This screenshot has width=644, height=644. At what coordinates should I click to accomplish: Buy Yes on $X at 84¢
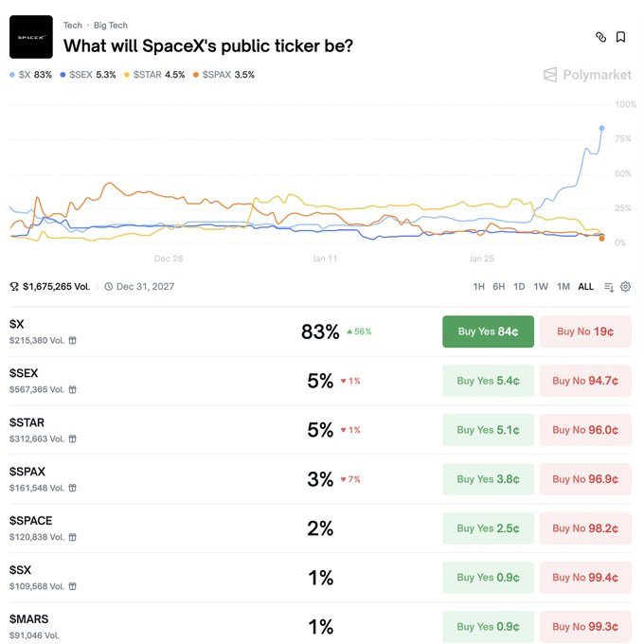click(x=488, y=331)
